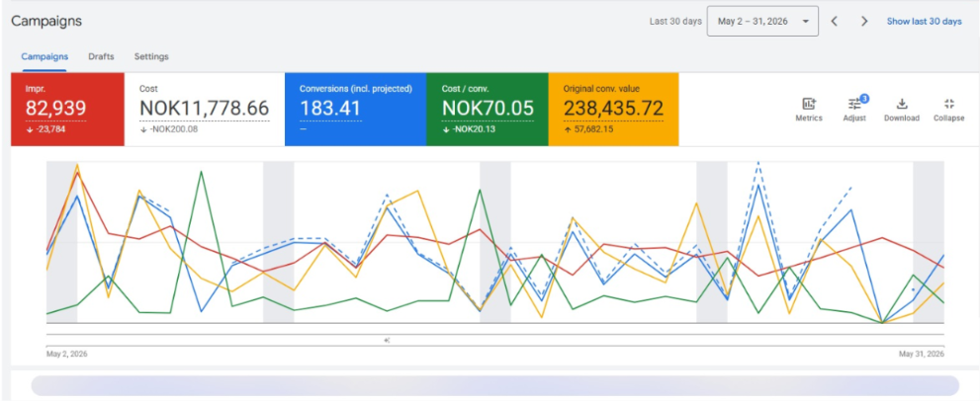Select the yellow Original conv. value card
Viewport: 980px width, 401px height.
[x=614, y=110]
